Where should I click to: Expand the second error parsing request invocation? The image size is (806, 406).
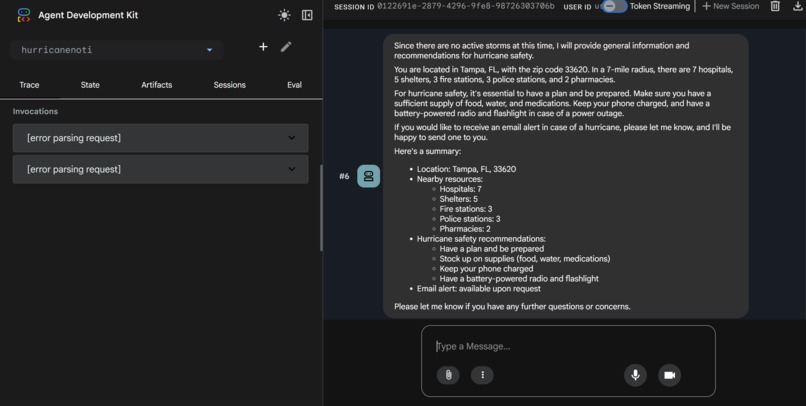coord(160,169)
